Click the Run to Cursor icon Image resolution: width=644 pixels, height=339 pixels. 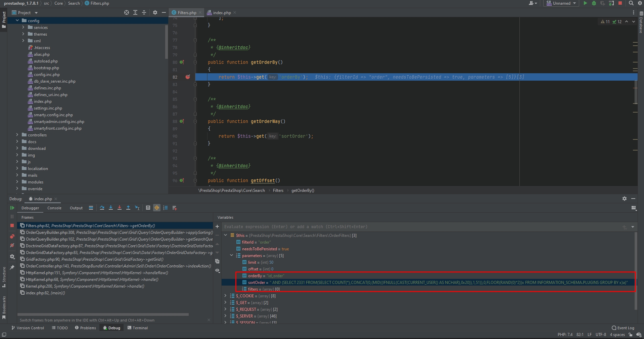tap(137, 208)
